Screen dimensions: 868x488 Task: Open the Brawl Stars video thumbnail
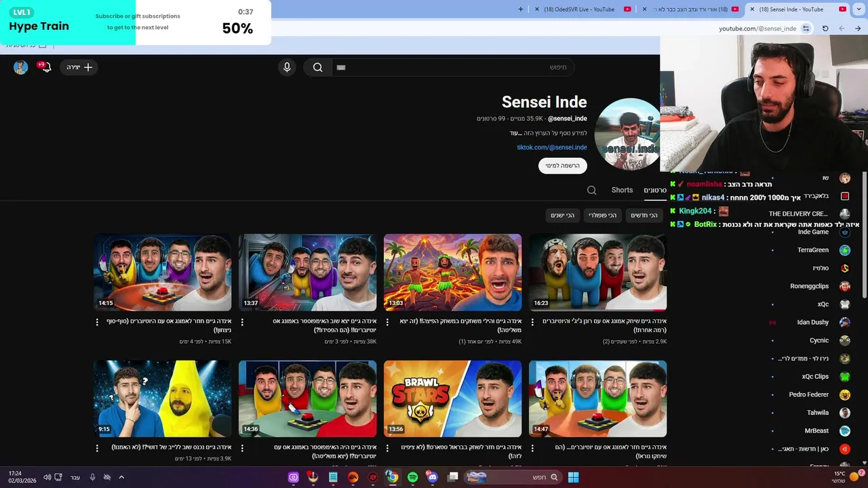tap(452, 399)
